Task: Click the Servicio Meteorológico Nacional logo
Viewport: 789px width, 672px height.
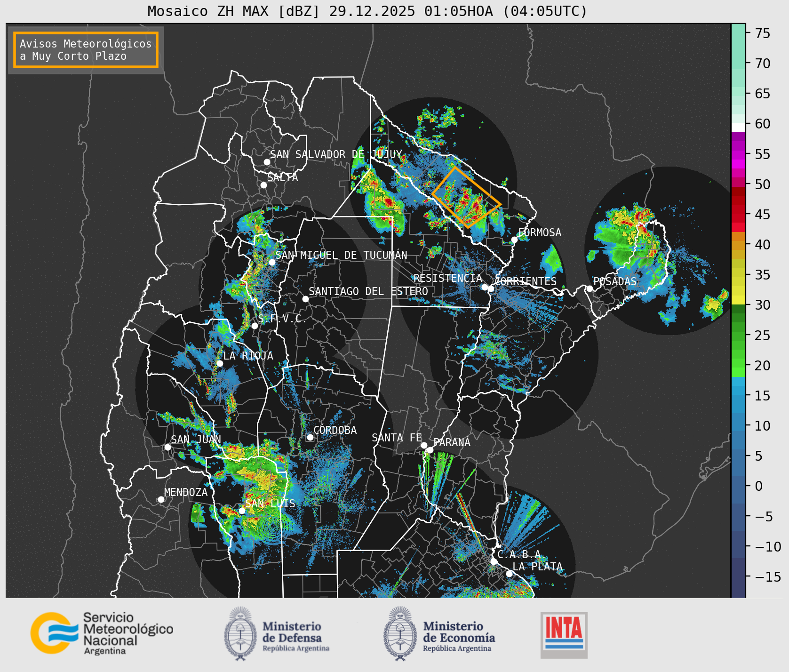Action: [102, 633]
